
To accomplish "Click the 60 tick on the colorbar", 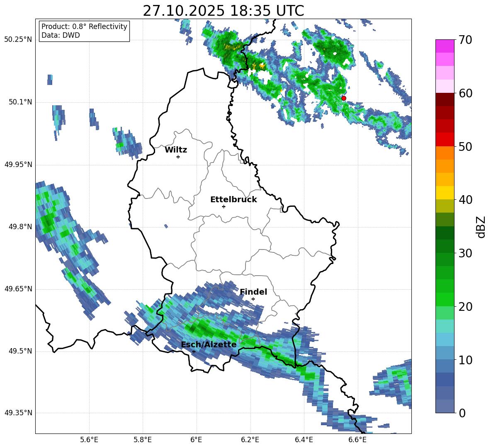I will (x=465, y=93).
